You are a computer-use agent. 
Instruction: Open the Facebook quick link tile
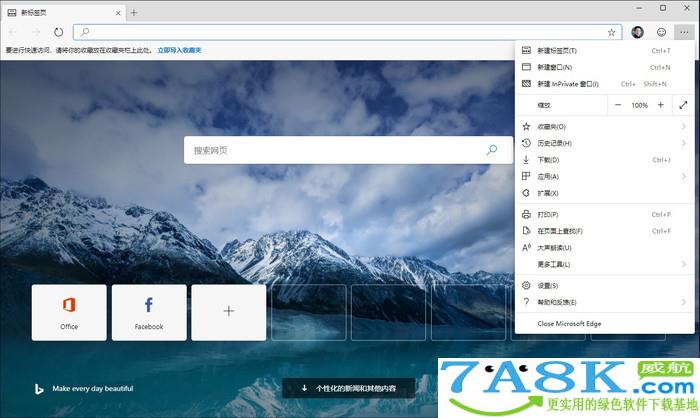pos(149,313)
